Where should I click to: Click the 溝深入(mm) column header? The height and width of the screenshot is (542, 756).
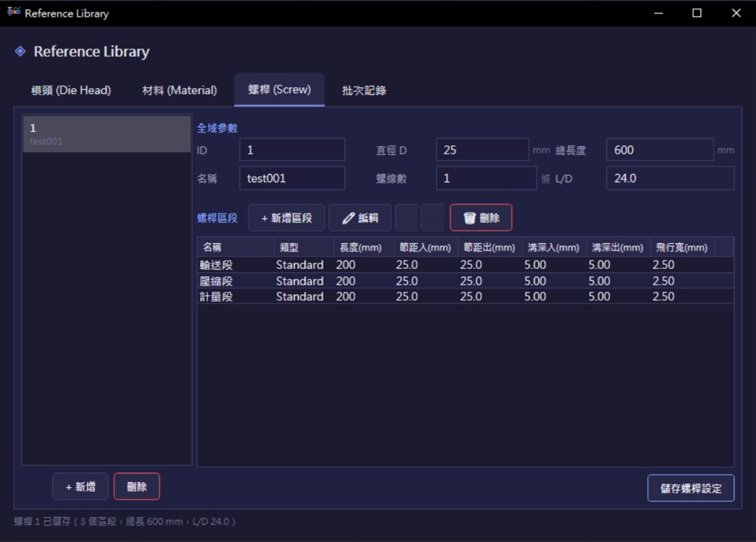[554, 247]
